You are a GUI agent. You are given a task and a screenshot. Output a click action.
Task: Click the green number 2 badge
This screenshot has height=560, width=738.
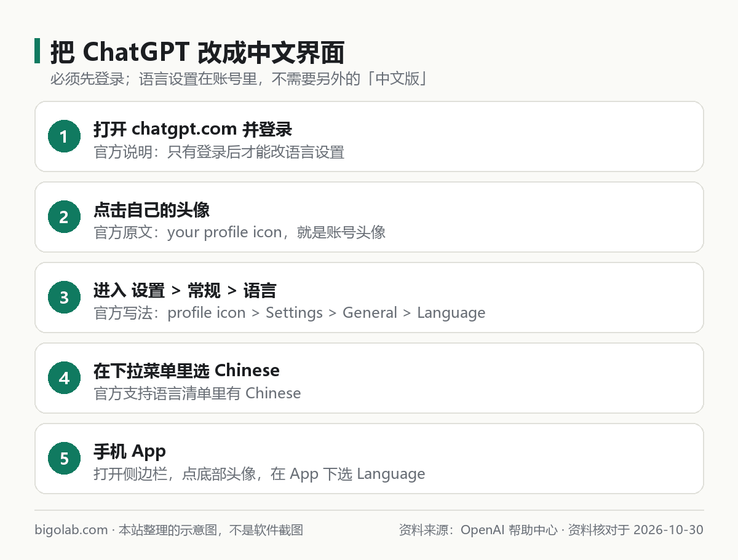64,217
